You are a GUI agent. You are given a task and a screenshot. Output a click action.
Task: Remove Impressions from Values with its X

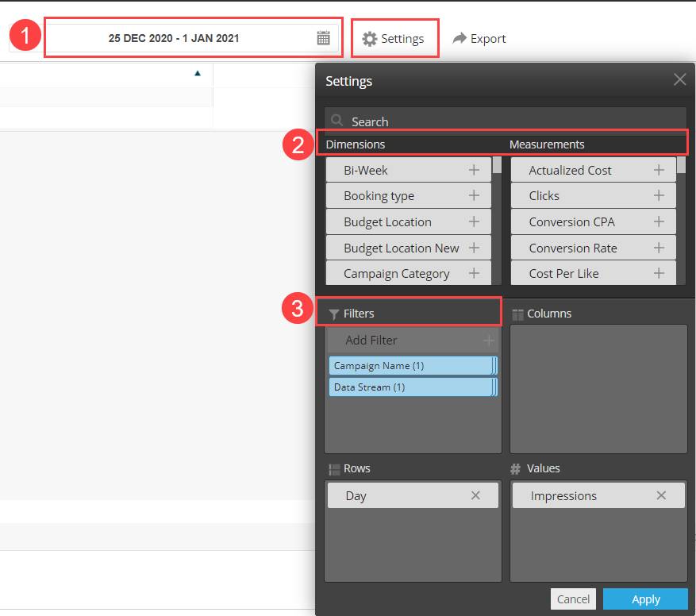661,495
